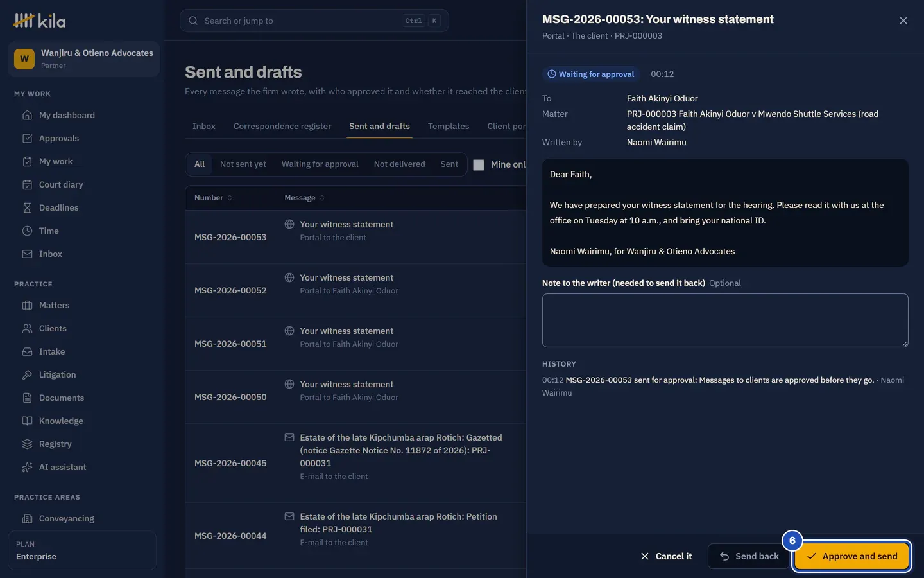
Task: Switch to the Inbox tab
Action: pos(204,126)
